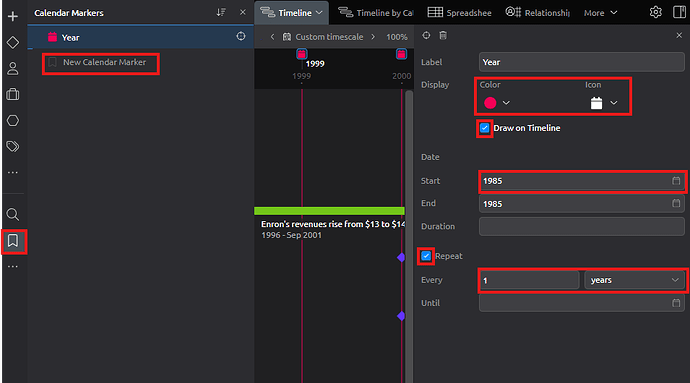Select the Year calendar marker row

[x=140, y=37]
